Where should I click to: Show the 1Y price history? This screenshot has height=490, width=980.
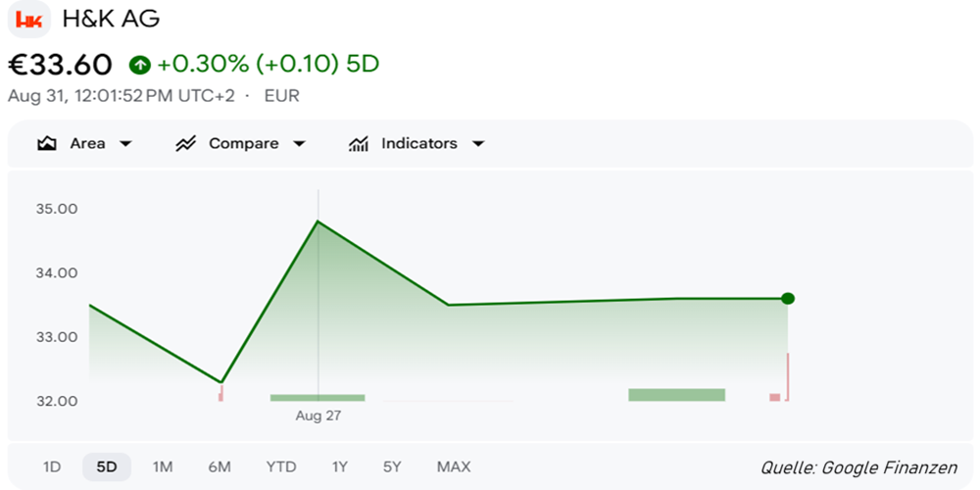pyautogui.click(x=339, y=466)
